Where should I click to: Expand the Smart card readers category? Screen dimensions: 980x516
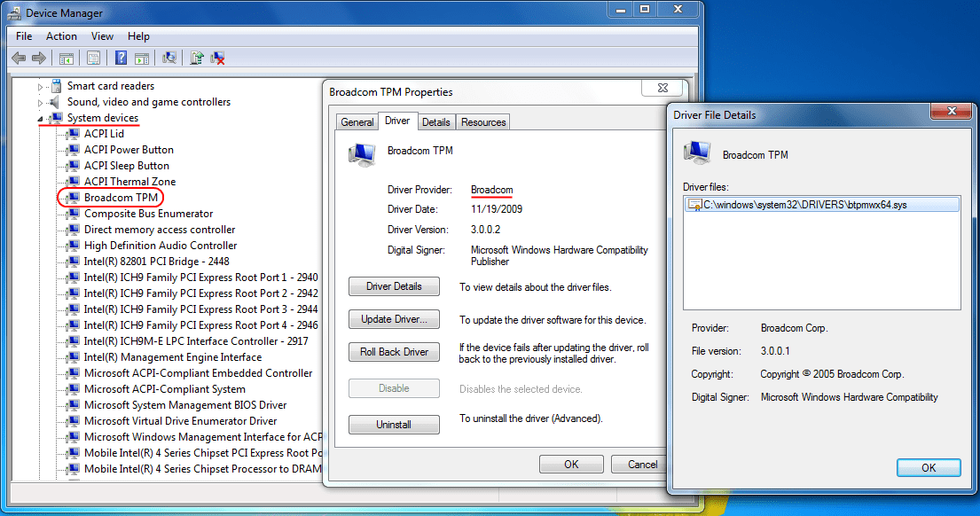click(x=40, y=87)
